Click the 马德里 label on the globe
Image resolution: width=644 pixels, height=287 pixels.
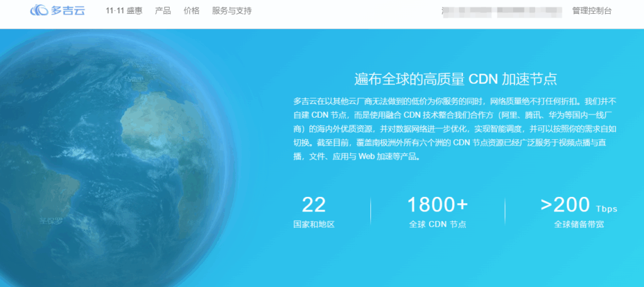(x=135, y=79)
